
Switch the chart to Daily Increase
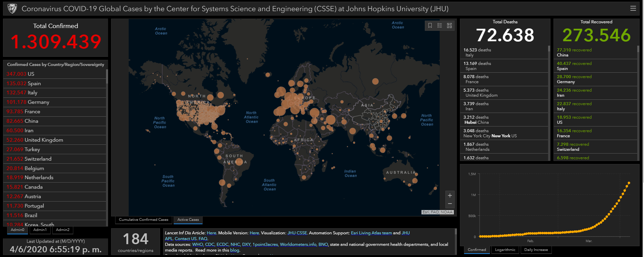click(536, 250)
